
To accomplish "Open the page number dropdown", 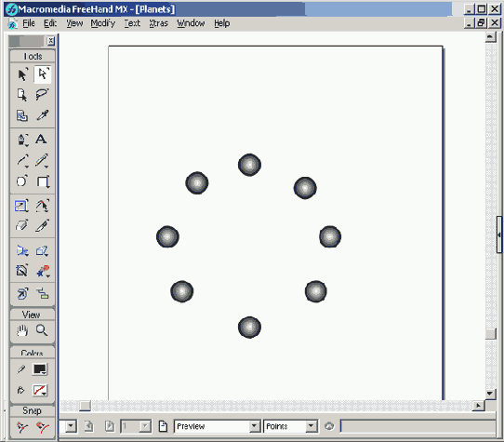I will [145, 426].
